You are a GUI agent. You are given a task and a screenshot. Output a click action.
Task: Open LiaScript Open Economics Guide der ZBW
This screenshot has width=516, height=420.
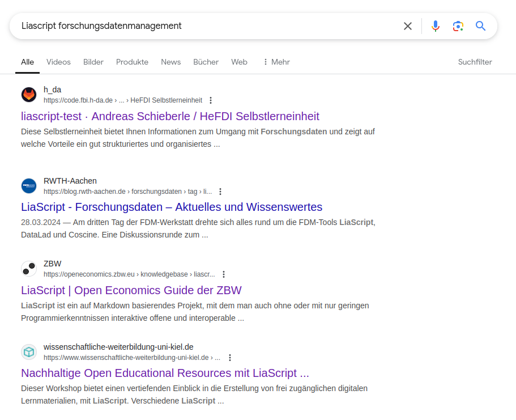(x=131, y=290)
